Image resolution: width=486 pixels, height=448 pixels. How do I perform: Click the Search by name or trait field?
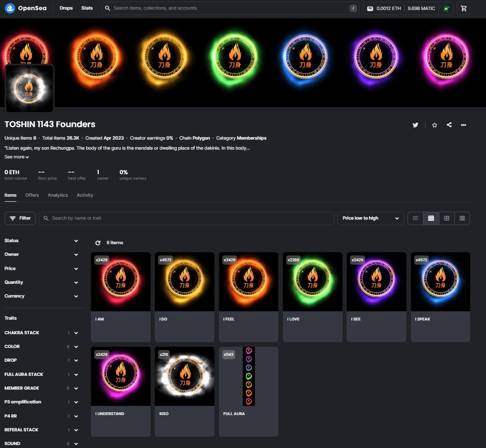point(186,218)
